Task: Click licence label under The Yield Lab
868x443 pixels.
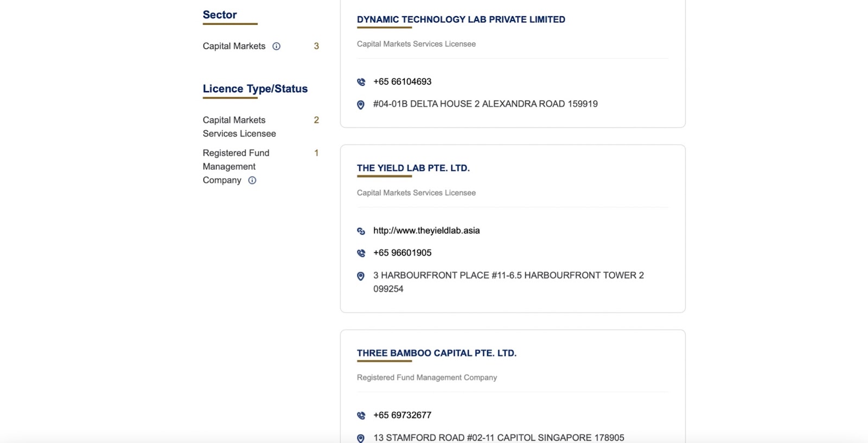Action: point(416,193)
